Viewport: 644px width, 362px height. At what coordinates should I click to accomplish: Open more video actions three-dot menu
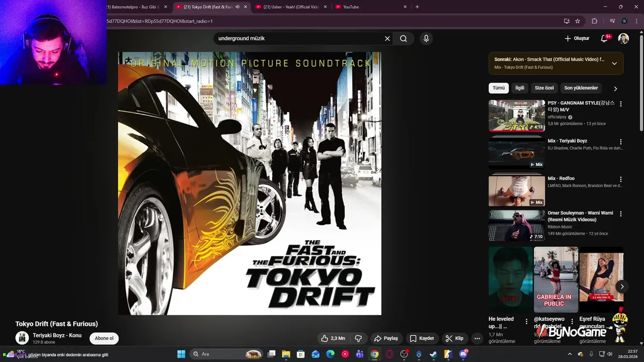477,338
